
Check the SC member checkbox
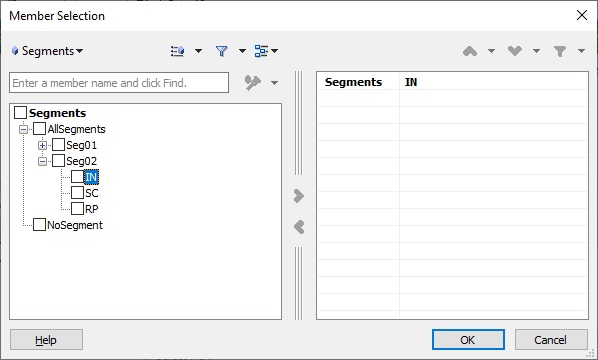click(77, 193)
